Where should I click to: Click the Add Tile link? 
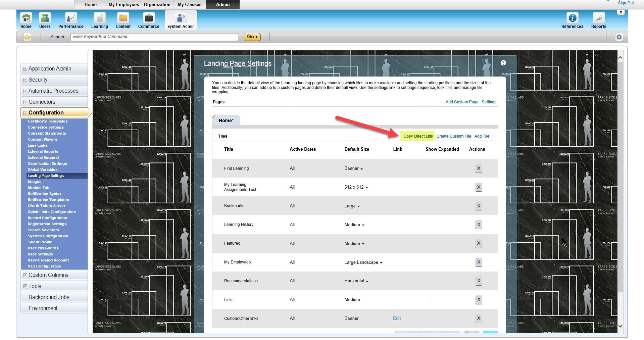pyautogui.click(x=482, y=136)
